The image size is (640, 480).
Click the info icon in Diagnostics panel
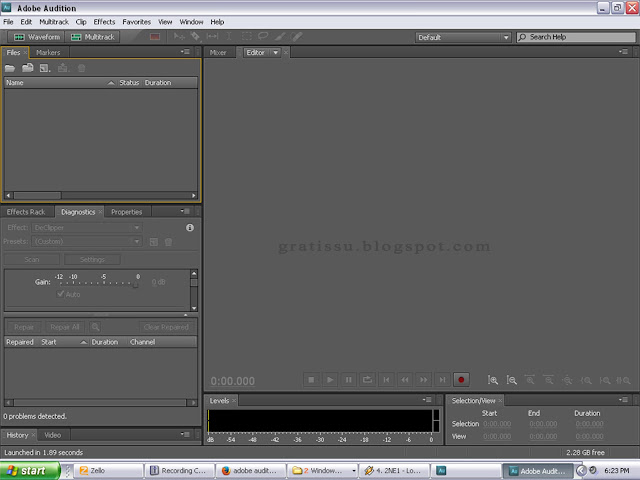pos(190,228)
